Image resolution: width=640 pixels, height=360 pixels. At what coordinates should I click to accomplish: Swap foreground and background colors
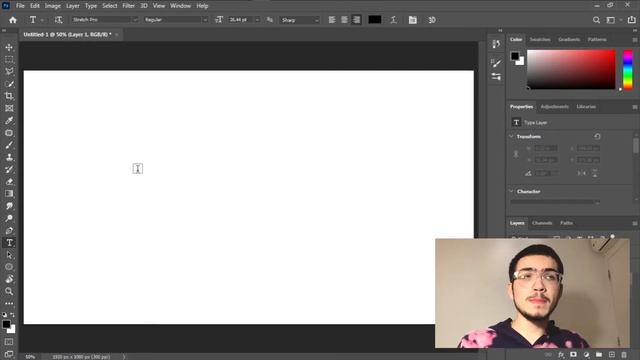(12, 315)
